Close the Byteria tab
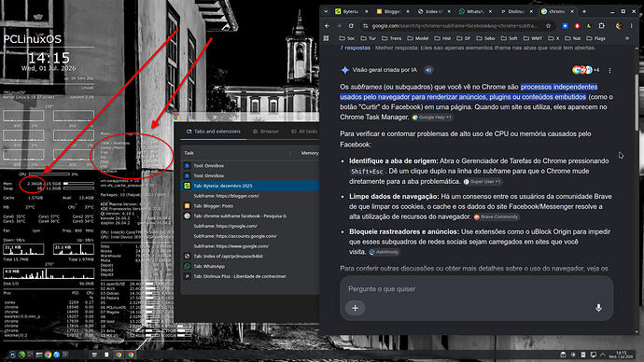This screenshot has height=362, width=644. [x=367, y=11]
